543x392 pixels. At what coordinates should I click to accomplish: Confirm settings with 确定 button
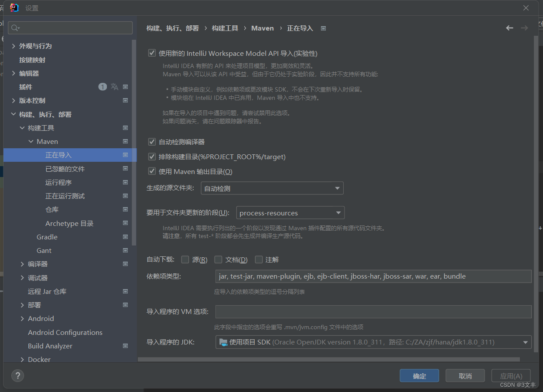pyautogui.click(x=420, y=376)
